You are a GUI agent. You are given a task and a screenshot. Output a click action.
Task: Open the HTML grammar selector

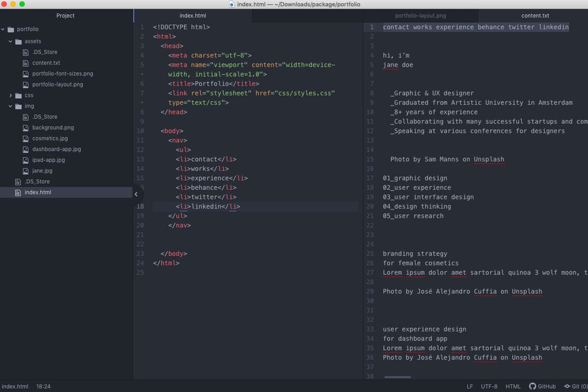coord(513,386)
